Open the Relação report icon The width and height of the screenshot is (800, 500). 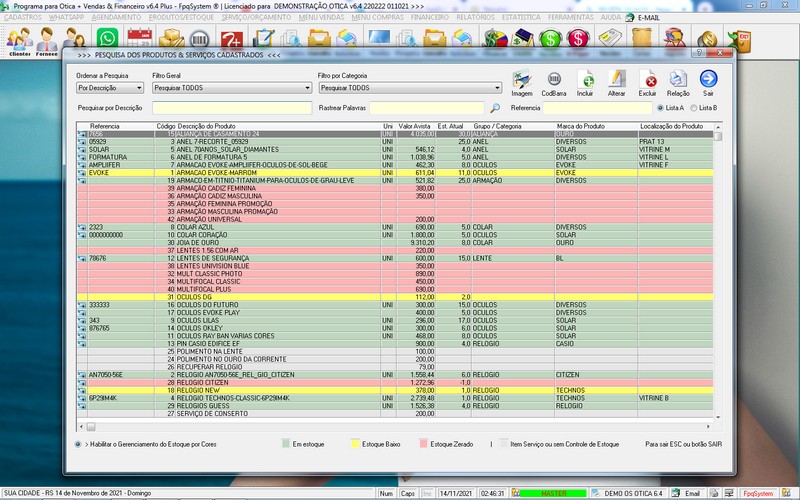tap(678, 80)
